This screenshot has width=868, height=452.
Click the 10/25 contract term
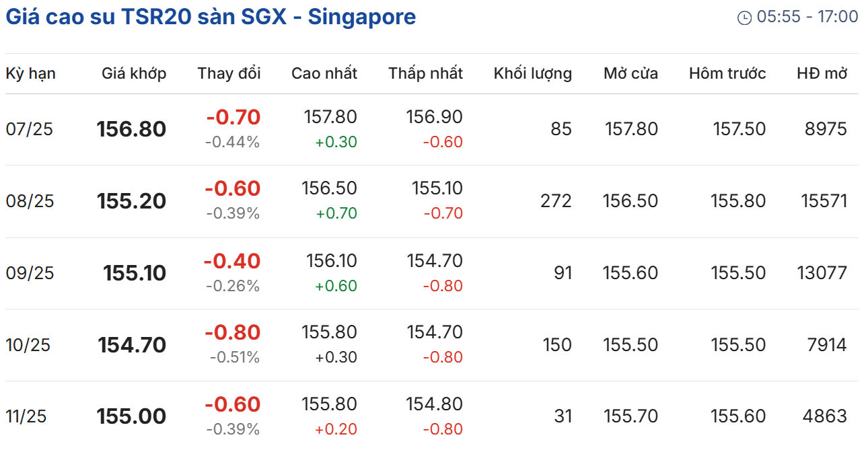[x=28, y=345]
